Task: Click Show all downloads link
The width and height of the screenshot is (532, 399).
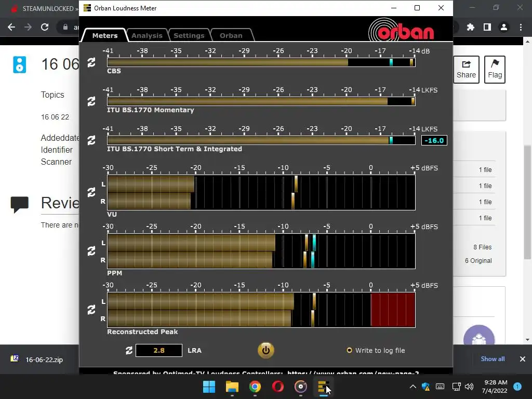Action: click(x=493, y=359)
